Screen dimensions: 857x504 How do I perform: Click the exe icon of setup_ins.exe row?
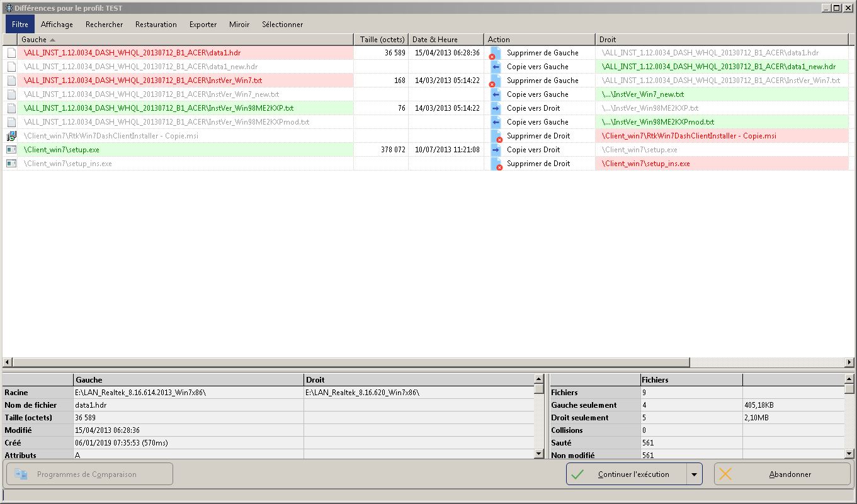(x=11, y=164)
